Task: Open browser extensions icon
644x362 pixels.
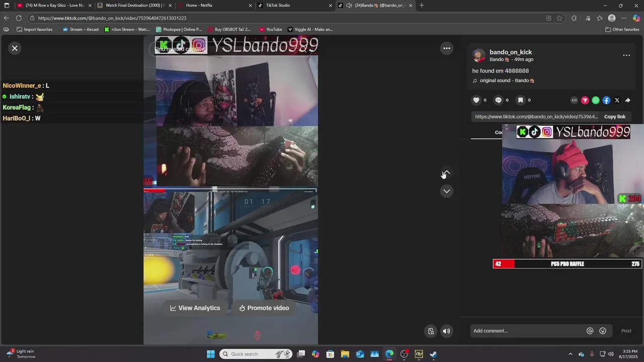Action: click(x=574, y=18)
